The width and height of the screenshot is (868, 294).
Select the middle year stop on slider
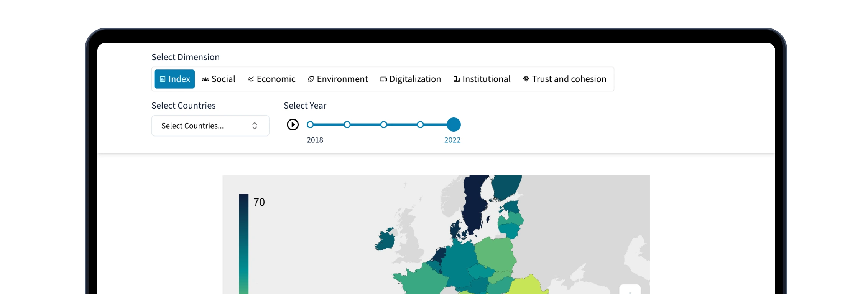click(x=384, y=125)
